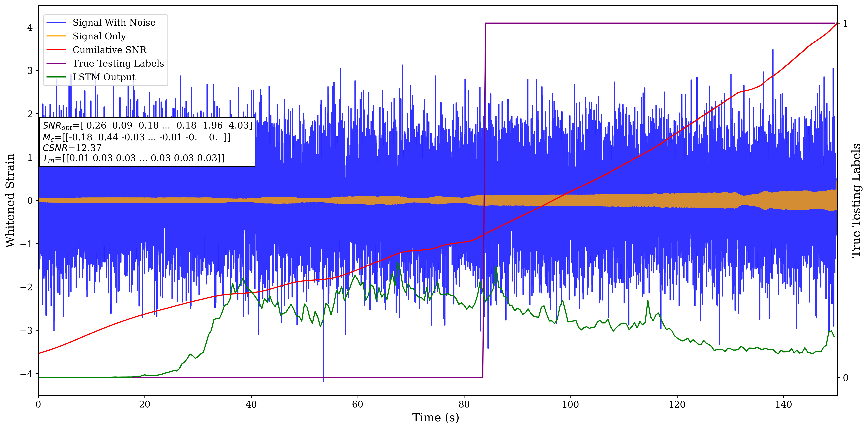Screen dimensions: 868x429
Task: Click the Tm values line in the annotation box
Action: click(133, 158)
